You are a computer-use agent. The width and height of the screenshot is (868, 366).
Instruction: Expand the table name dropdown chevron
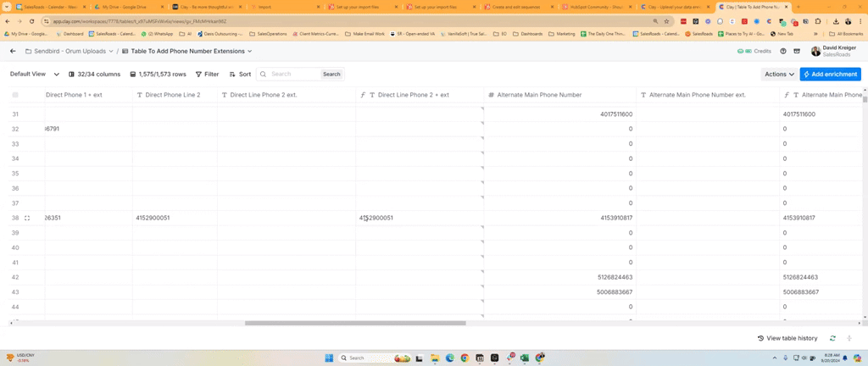tap(249, 52)
